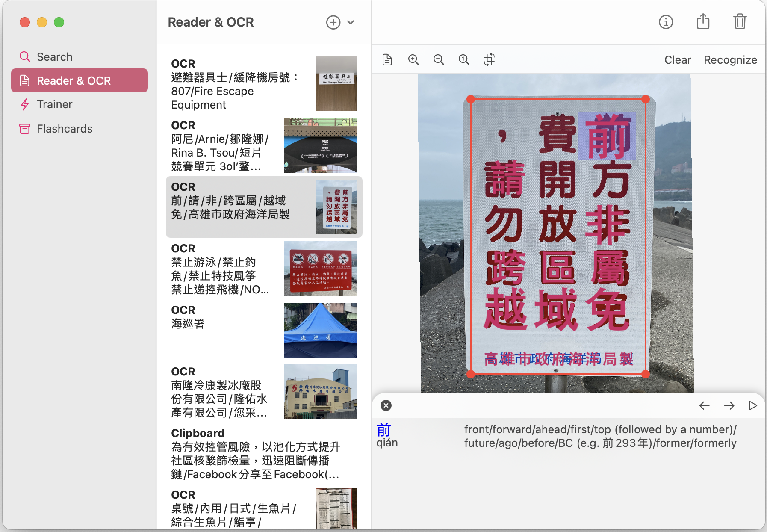767x532 pixels.
Task: Click the share icon
Action: [703, 21]
